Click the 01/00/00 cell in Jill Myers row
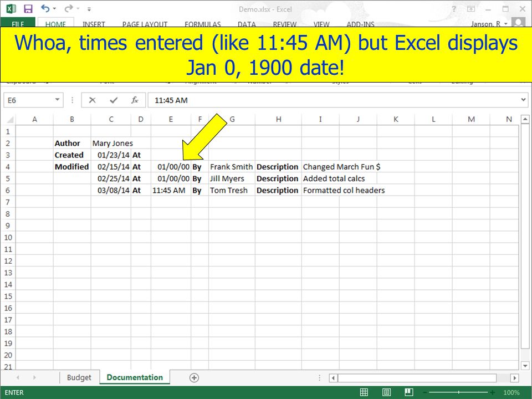Viewport: 532px width, 399px height. coord(171,178)
